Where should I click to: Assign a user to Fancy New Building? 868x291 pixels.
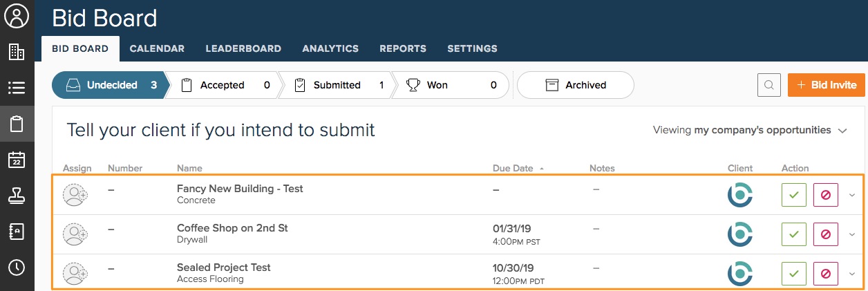(x=74, y=196)
